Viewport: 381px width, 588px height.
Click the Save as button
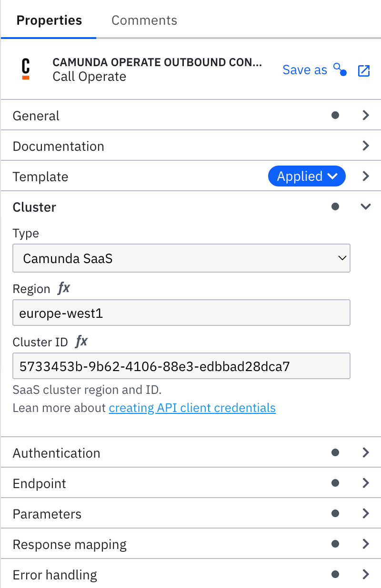305,70
